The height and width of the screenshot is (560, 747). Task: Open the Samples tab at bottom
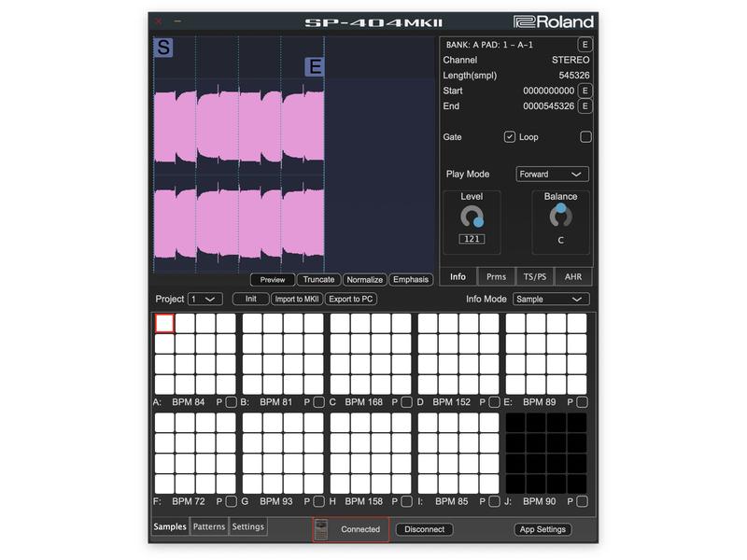(170, 526)
